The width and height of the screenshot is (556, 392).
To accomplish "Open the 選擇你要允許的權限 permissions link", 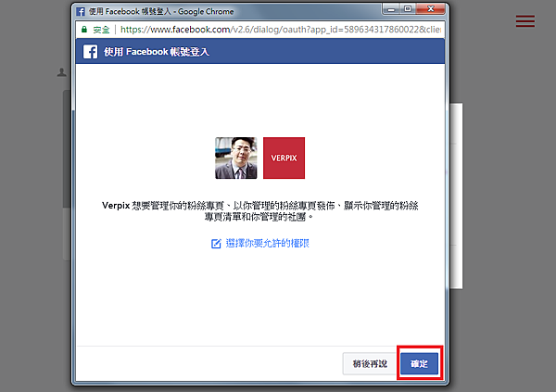I will [x=268, y=244].
